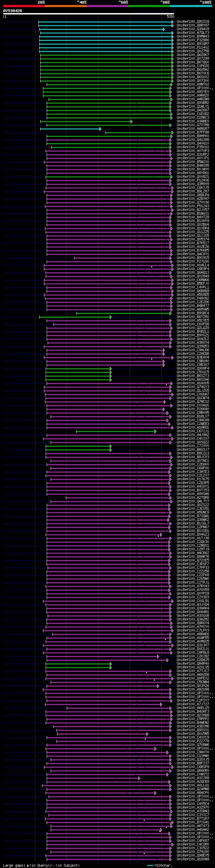This screenshot has width=215, height=868.
Task: Open hit UniRef100_B9MW43
Action: [193, 37]
